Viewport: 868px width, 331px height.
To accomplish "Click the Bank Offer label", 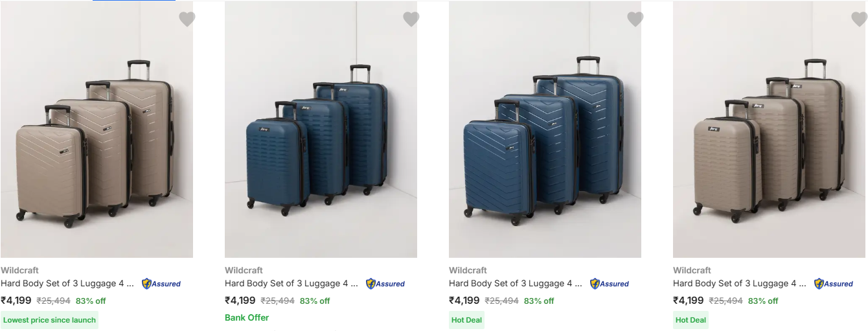I will point(247,317).
